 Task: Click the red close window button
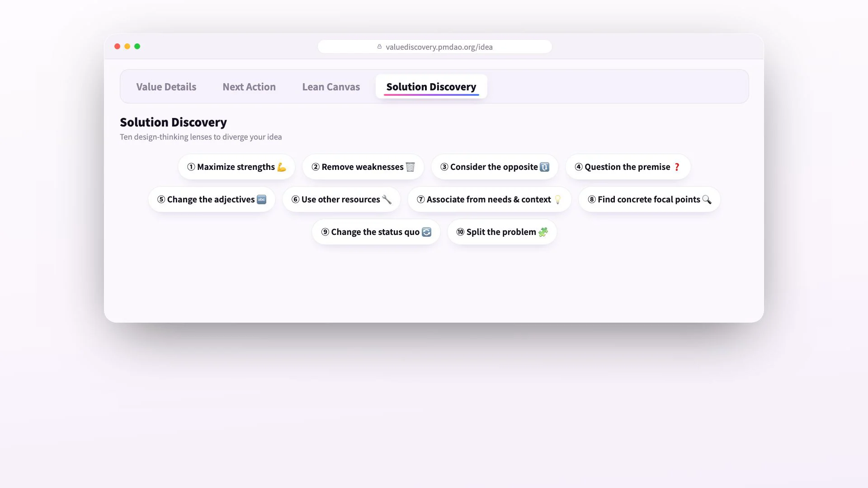click(x=117, y=46)
